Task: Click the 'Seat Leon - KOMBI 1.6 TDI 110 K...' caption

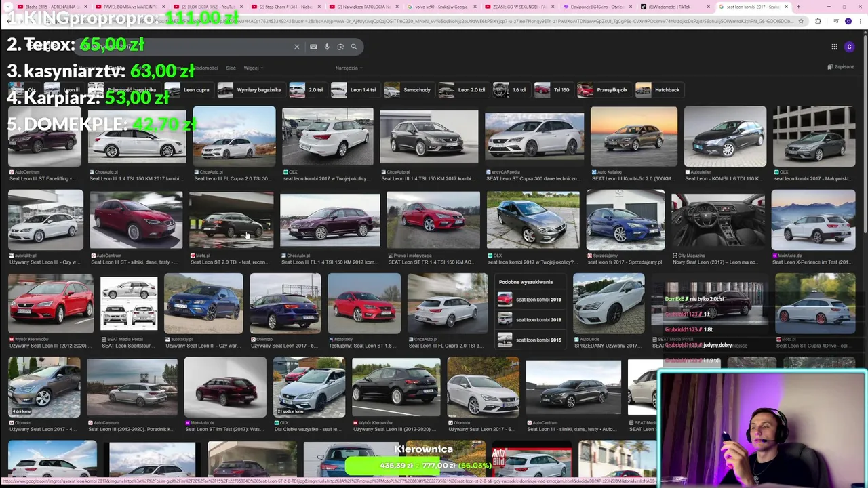Action: tap(725, 179)
